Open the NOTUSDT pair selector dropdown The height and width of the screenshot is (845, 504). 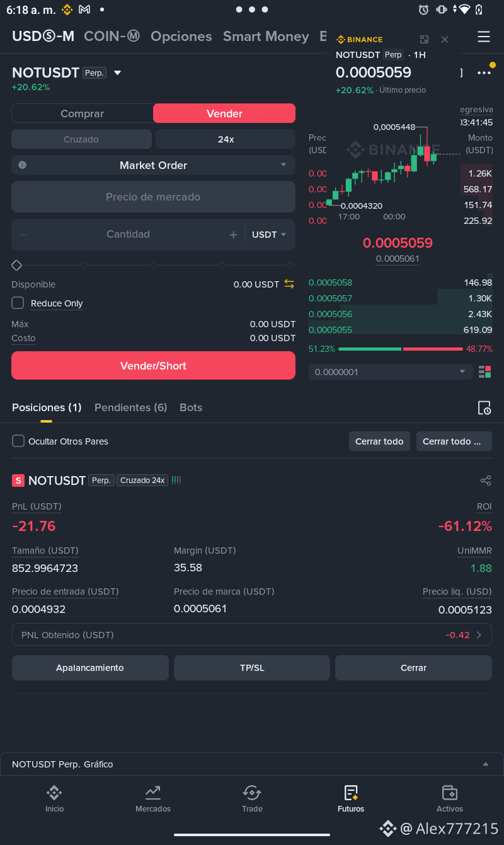point(117,73)
